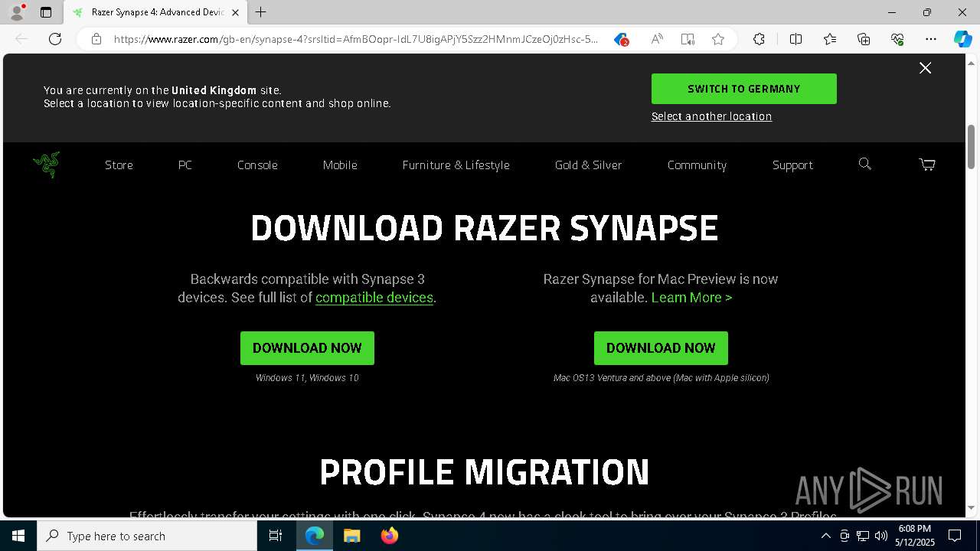Open Browser essentials icon

tap(897, 39)
